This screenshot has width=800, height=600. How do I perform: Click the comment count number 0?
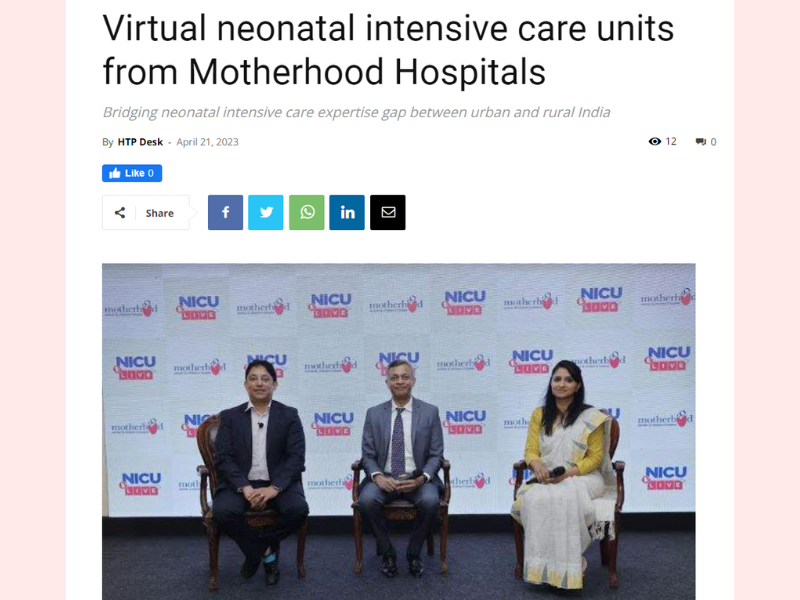pos(713,142)
